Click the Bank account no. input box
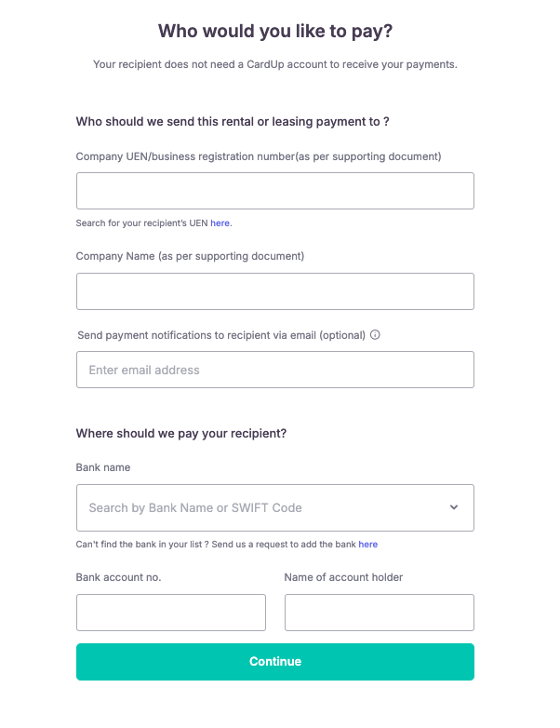This screenshot has height=728, width=560. (x=170, y=613)
